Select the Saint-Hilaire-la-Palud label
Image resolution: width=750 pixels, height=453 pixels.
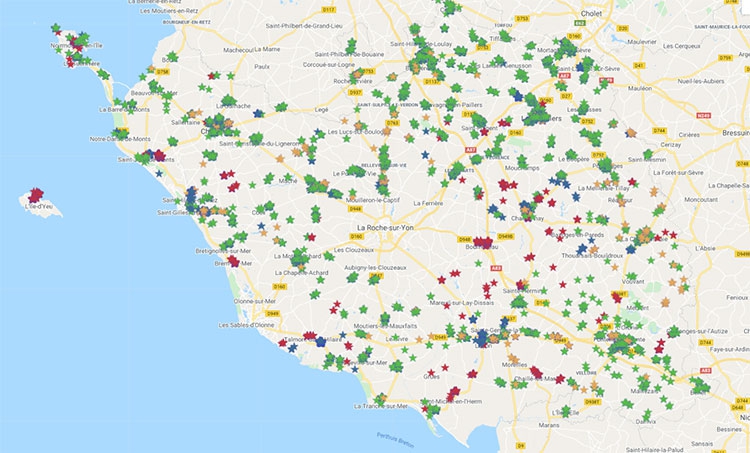pos(655,450)
